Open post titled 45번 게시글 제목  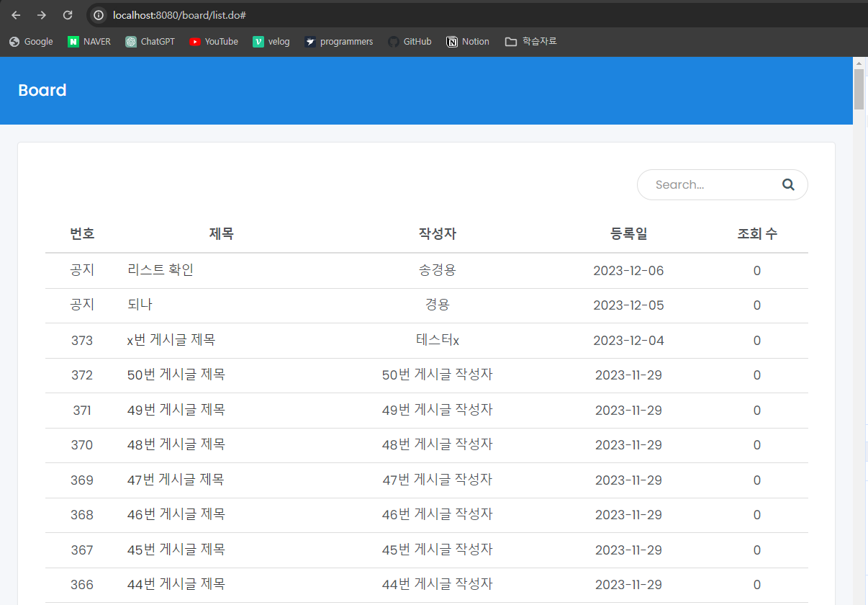pyautogui.click(x=176, y=550)
